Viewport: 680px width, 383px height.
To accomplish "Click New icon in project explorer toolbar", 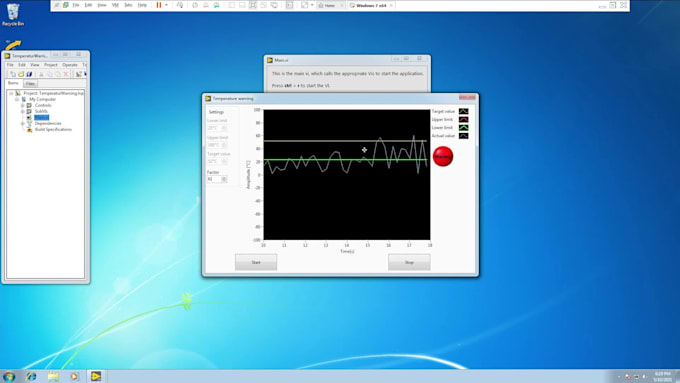I will click(13, 74).
